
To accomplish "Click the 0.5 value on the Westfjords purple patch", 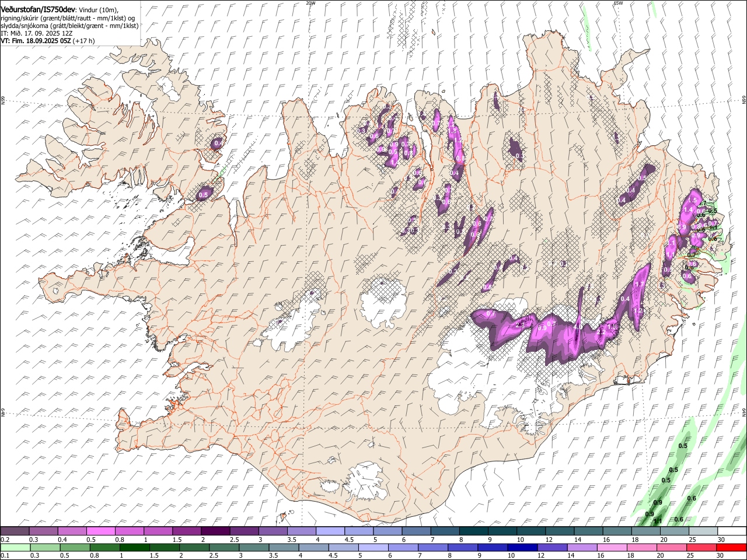I will (204, 194).
